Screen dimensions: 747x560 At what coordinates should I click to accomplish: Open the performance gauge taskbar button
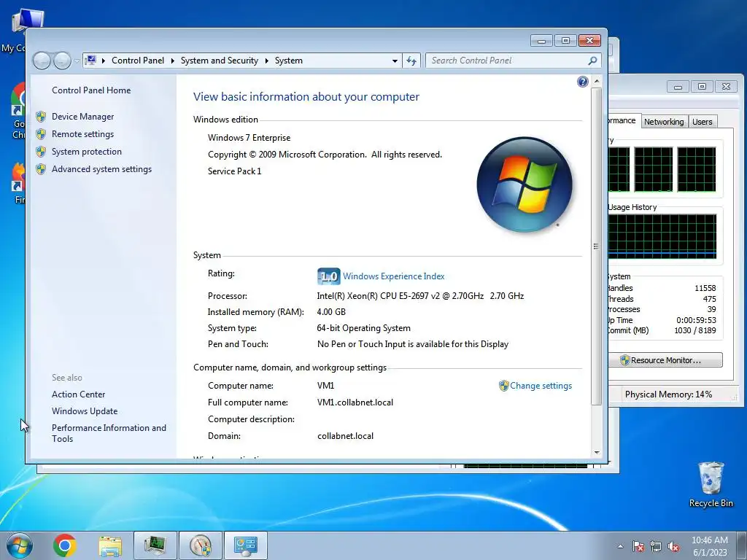[x=201, y=545]
